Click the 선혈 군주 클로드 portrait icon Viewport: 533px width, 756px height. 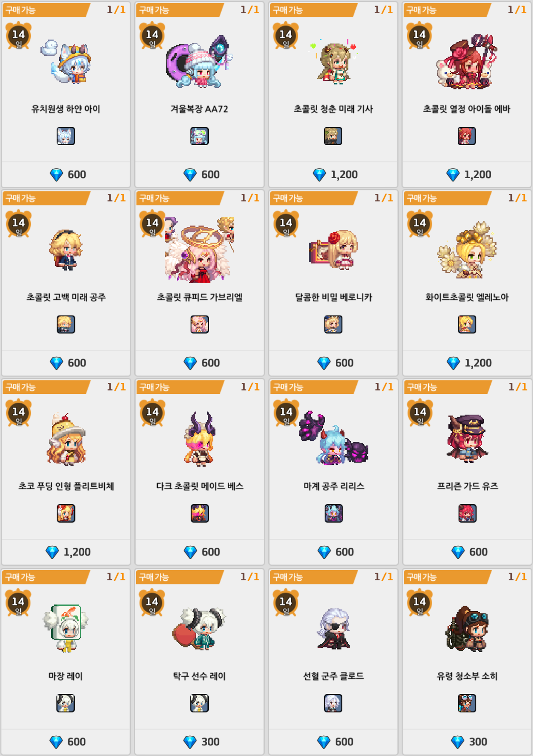coord(333,703)
